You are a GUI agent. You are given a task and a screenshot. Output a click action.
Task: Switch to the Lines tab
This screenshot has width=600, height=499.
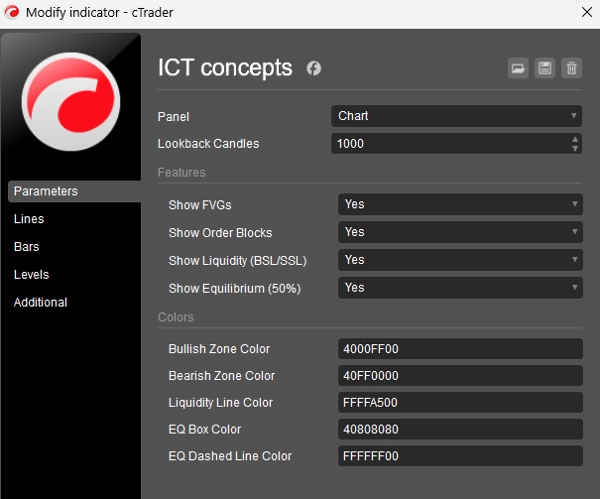(29, 219)
